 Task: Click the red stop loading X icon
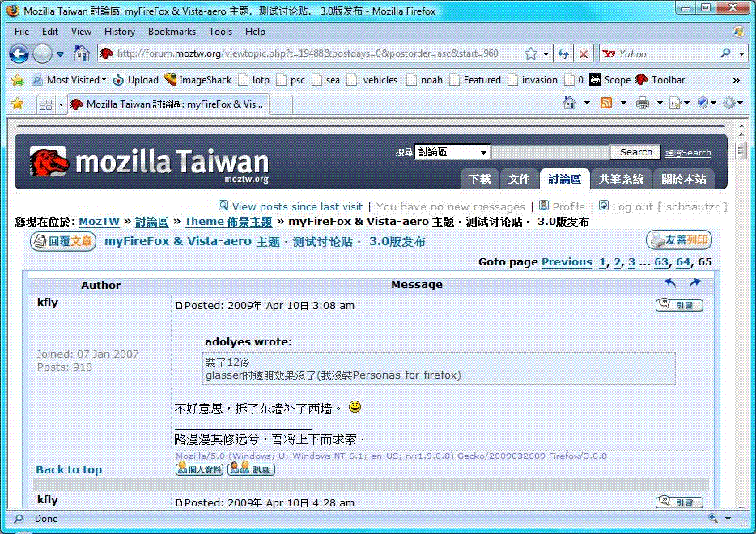[584, 54]
